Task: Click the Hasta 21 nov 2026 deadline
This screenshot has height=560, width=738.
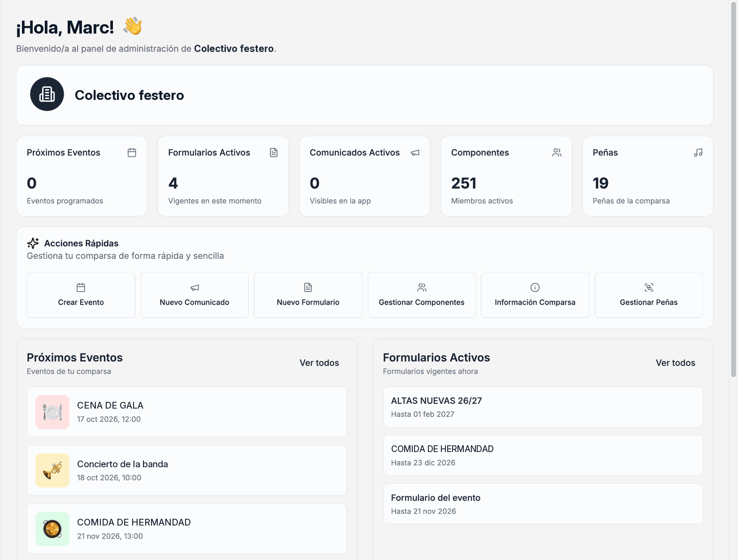Action: 423,511
